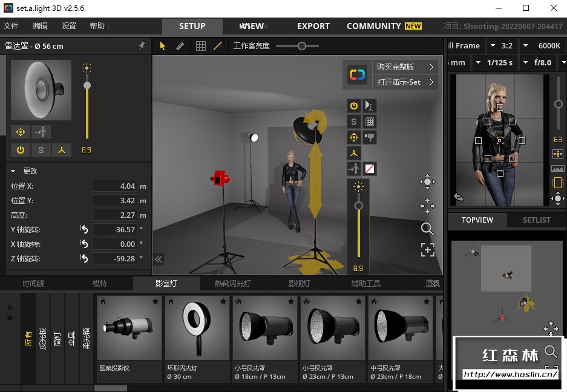Collapse the library with the double-chevron icon
The height and width of the screenshot is (392, 567).
(x=159, y=259)
